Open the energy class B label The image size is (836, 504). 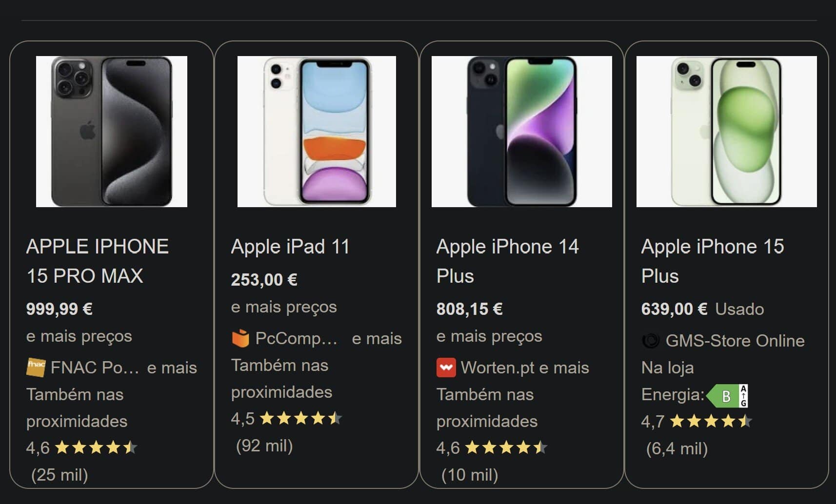pos(727,396)
